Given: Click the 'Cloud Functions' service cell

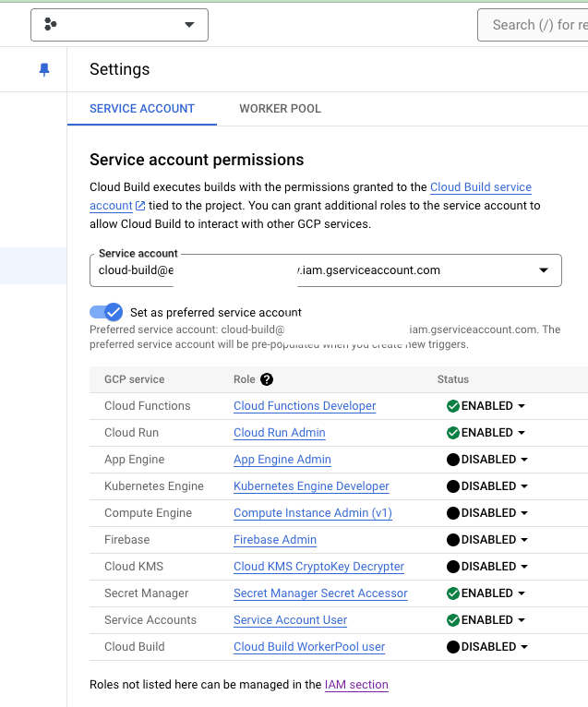Looking at the screenshot, I should 148,406.
